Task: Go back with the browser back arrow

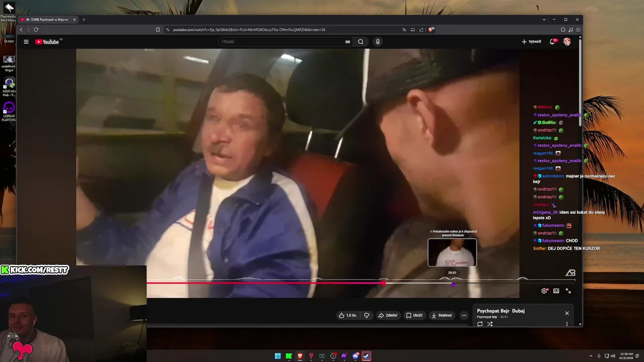Action: (x=21, y=30)
